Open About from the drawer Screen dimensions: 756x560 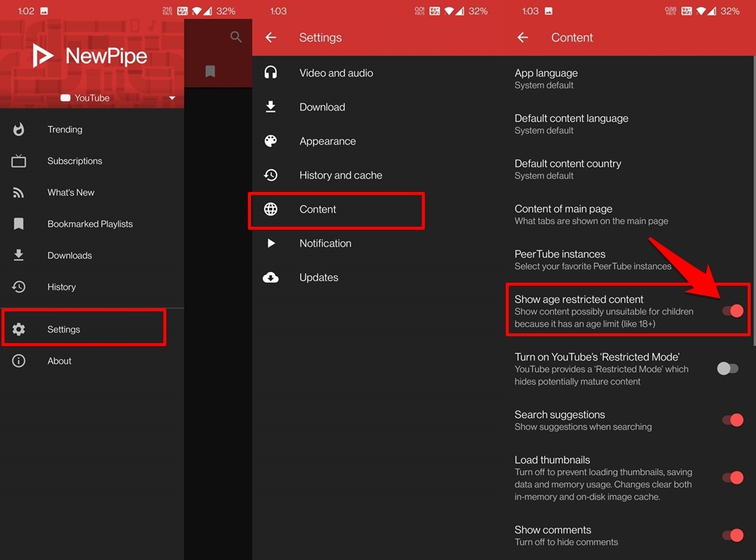(x=92, y=360)
